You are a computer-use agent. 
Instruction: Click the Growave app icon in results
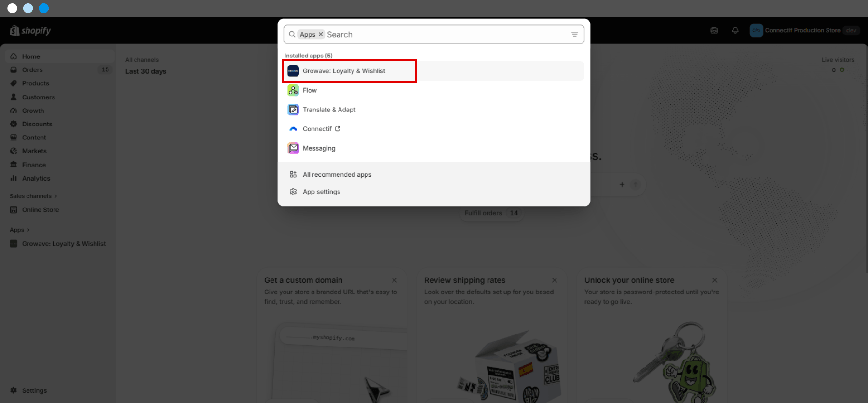coord(293,71)
